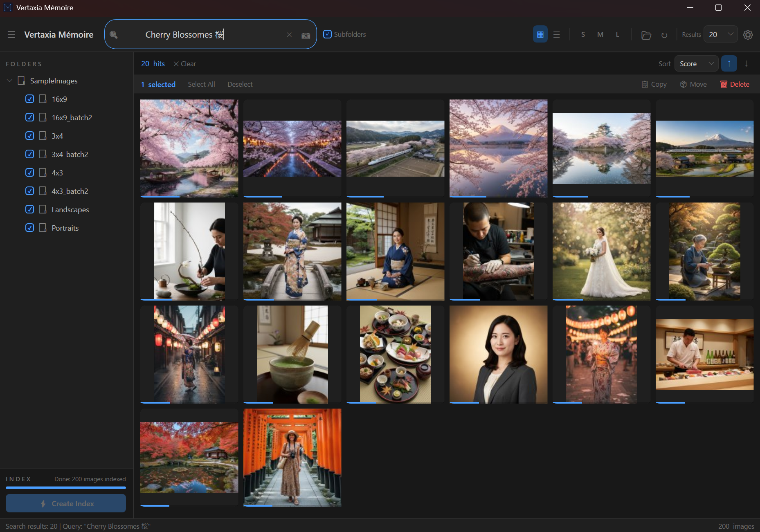Delete the selected image
This screenshot has width=760, height=532.
coord(735,84)
